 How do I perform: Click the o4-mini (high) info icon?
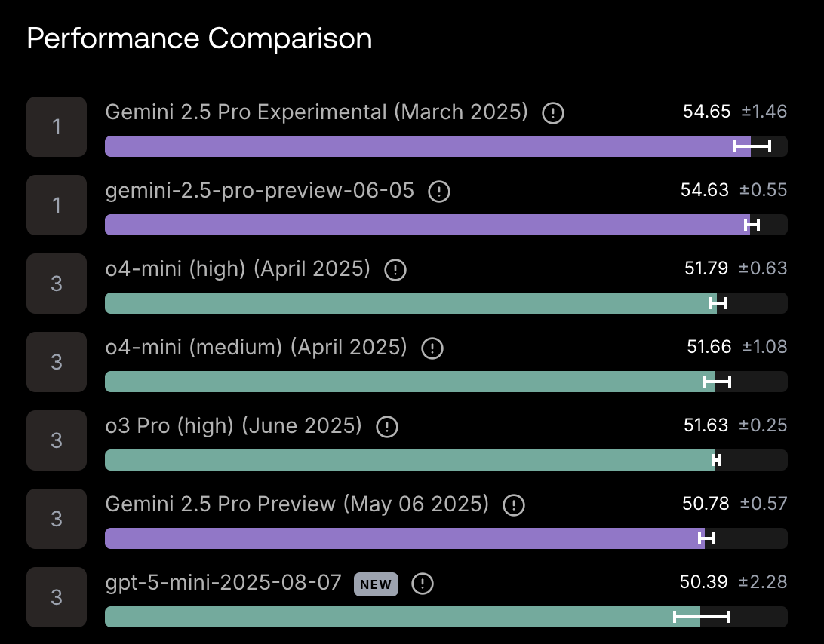click(395, 270)
